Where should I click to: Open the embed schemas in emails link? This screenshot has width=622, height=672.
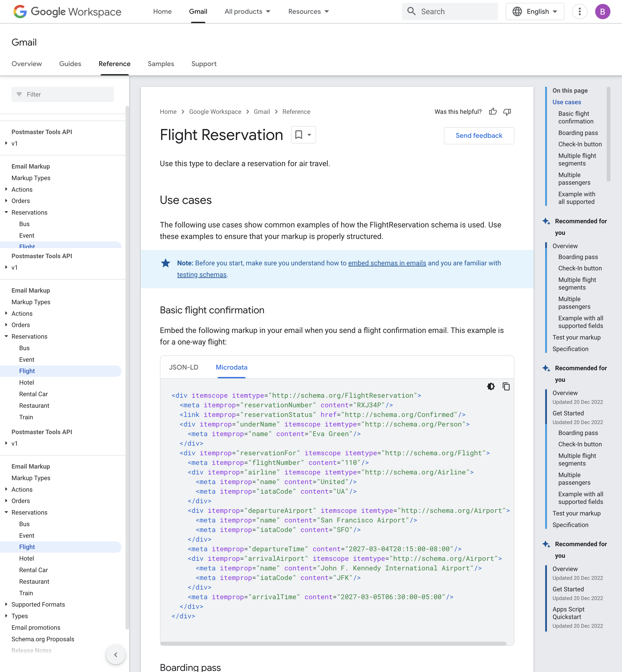387,263
